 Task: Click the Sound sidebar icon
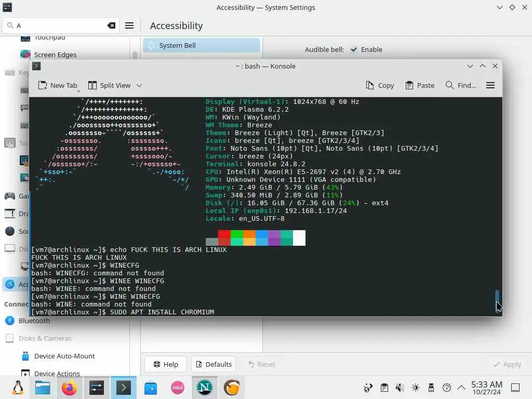[10, 231]
